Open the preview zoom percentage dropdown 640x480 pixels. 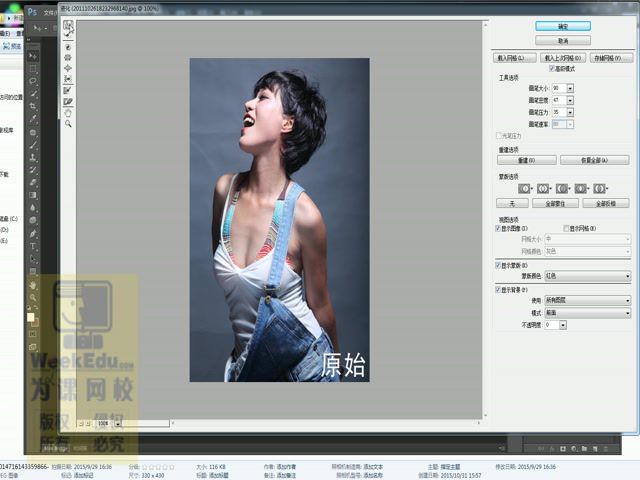tap(118, 424)
